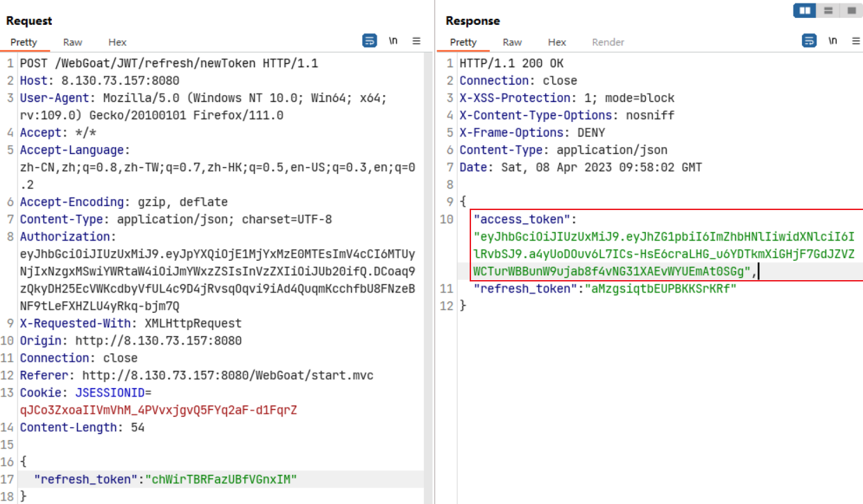863x504 pixels.
Task: Switch to the Raw tab in Request
Action: tap(73, 42)
